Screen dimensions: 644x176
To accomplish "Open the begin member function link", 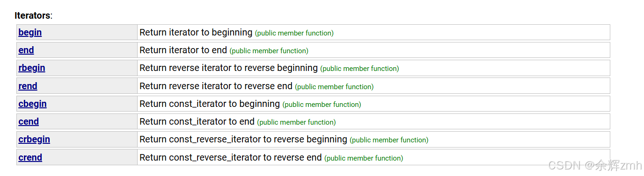I will [x=30, y=33].
